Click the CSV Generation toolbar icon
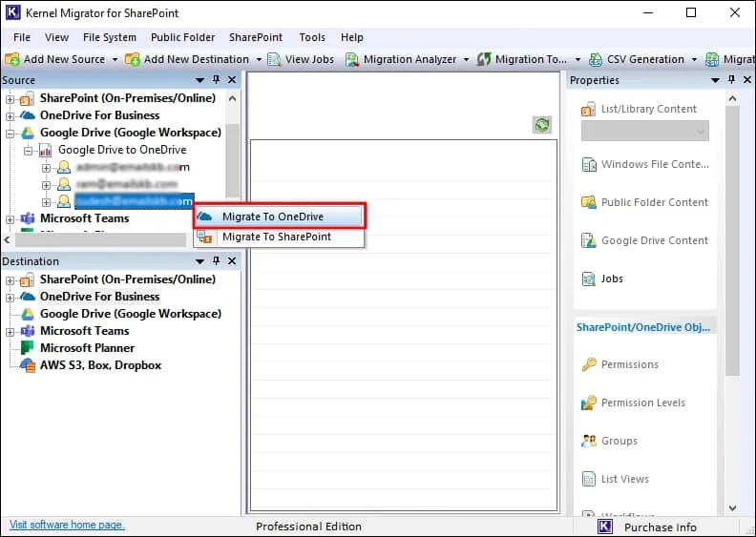Image resolution: width=756 pixels, height=537 pixels. [x=596, y=59]
